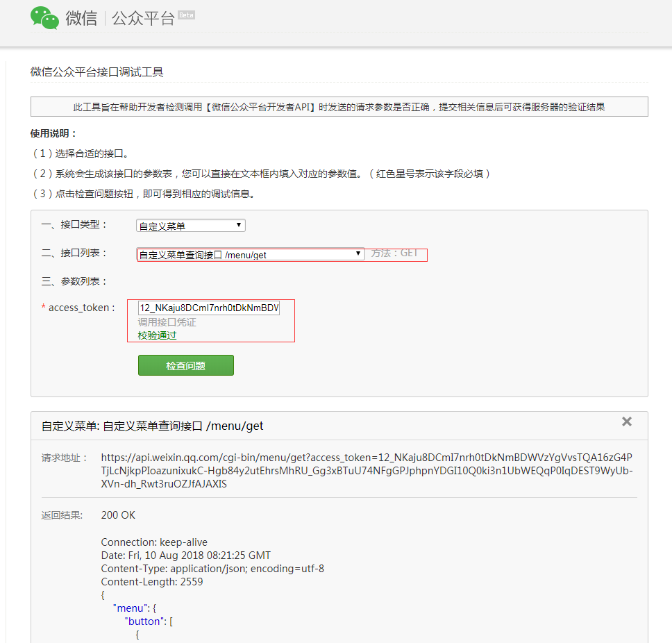This screenshot has width=672, height=643.
Task: Click the green WeChat logo icon
Action: 44,18
